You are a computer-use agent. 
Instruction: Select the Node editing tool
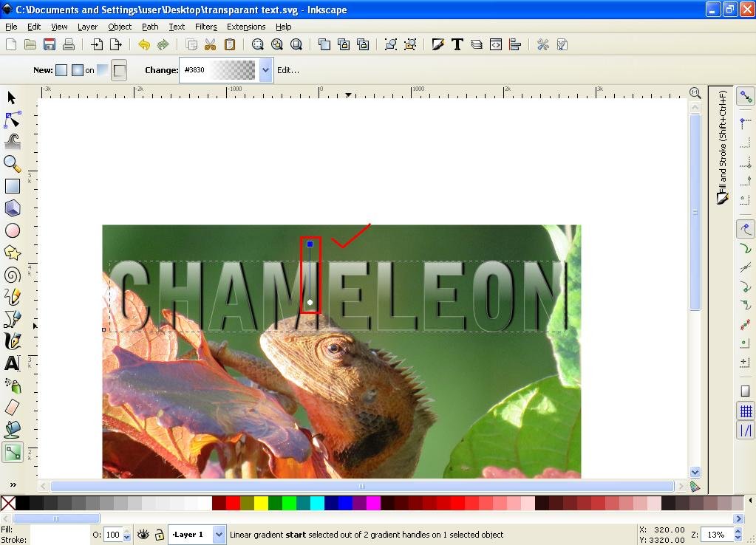point(12,119)
